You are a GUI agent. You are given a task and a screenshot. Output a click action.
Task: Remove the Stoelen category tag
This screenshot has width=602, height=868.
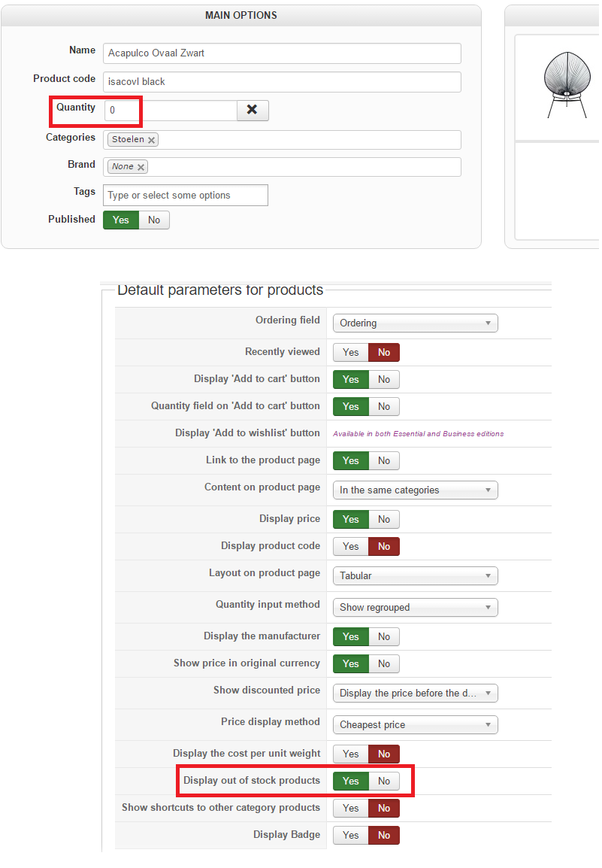coord(152,140)
